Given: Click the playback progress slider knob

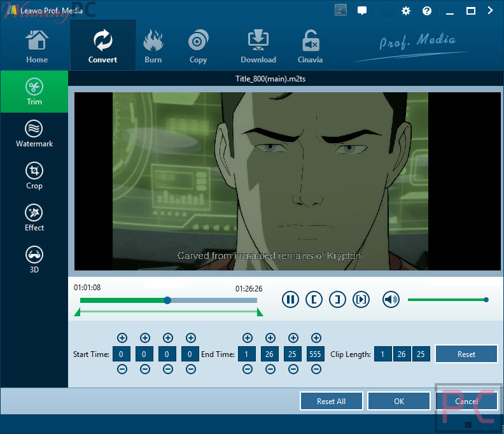Looking at the screenshot, I should 167,300.
